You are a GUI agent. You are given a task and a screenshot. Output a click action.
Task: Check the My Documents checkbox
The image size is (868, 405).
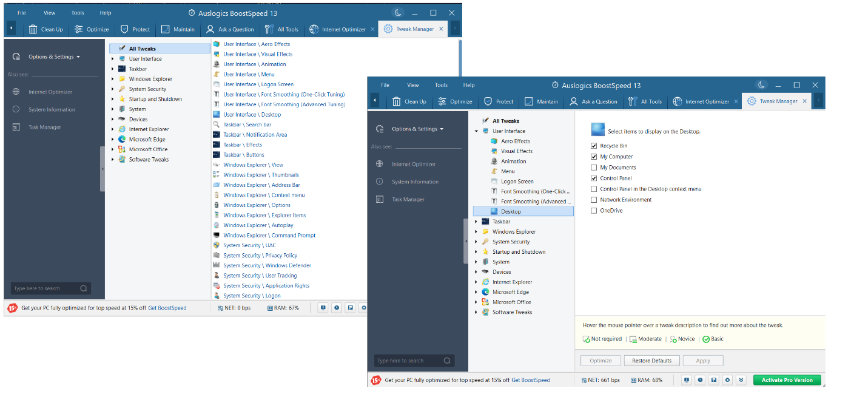coord(594,168)
